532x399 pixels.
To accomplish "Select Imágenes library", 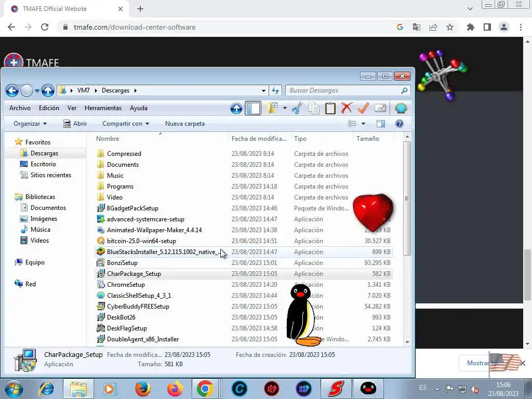I will [44, 219].
